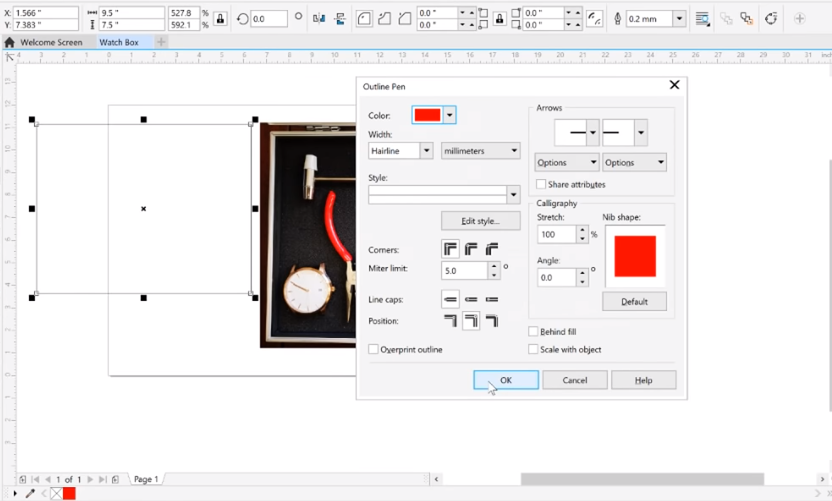Click the rotation angle icon
This screenshot has height=501, width=832.
[x=242, y=19]
